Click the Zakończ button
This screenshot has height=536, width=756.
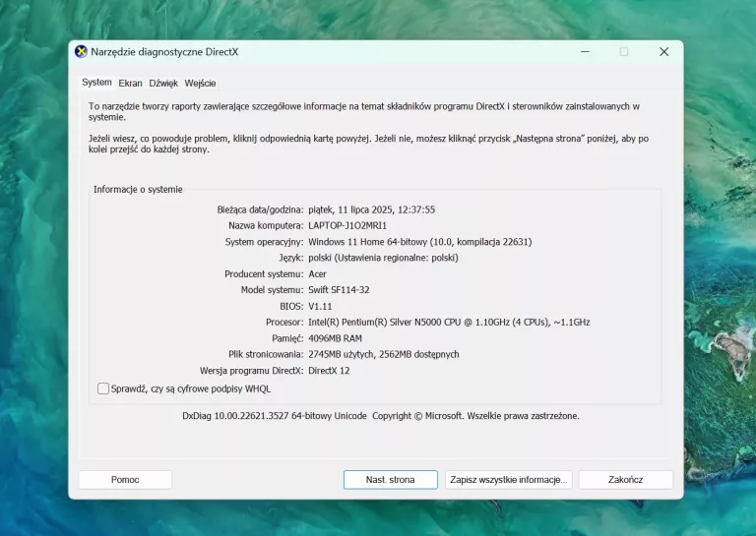(x=626, y=480)
